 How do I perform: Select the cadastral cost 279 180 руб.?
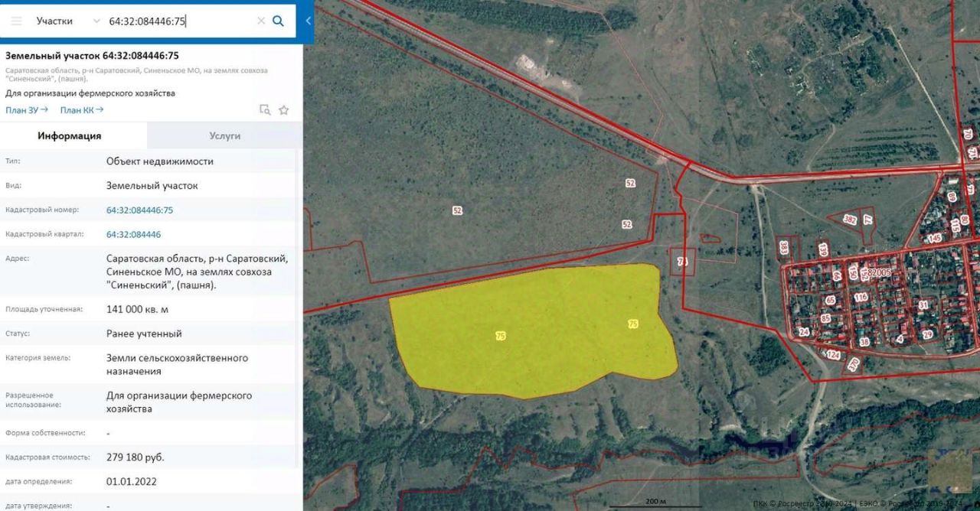point(136,457)
